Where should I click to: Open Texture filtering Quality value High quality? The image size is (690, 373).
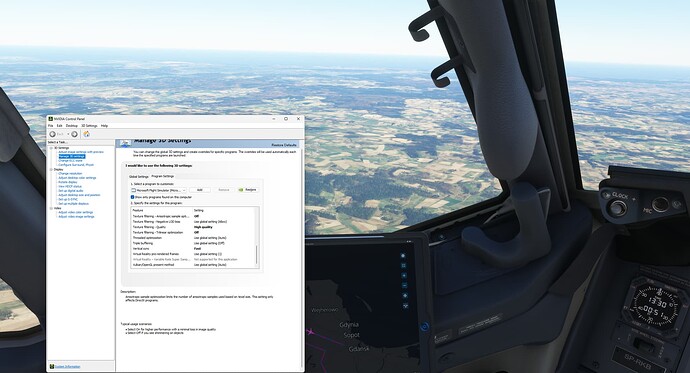click(x=203, y=227)
